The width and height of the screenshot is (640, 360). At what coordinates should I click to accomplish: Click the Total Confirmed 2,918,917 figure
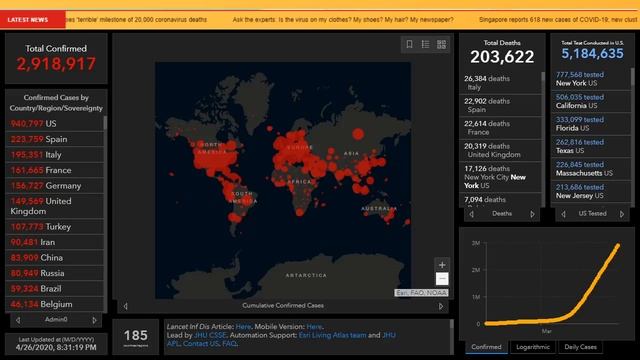56,64
